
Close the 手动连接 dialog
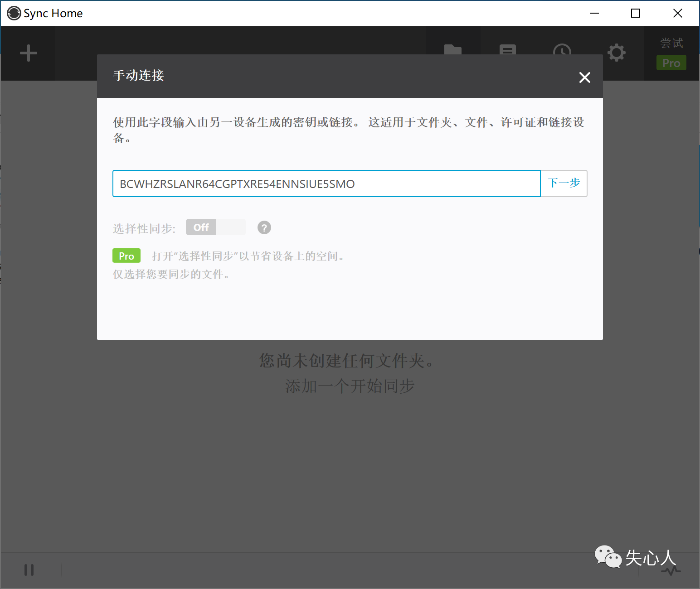pos(584,77)
